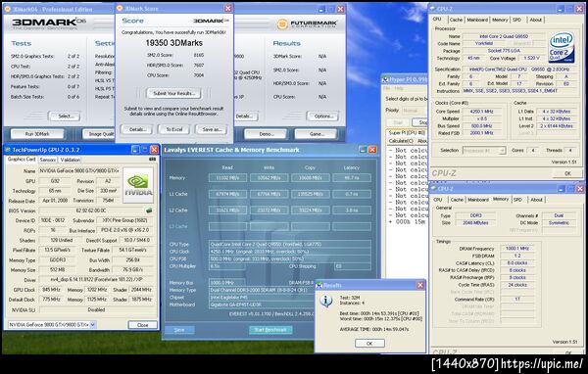Open the File menu in Hyper PI
588x374 pixels.
[387, 88]
